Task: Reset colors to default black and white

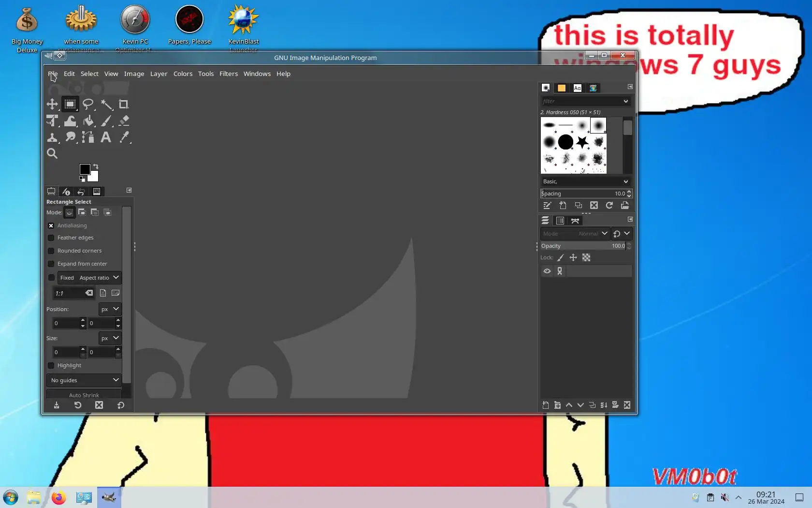Action: [82, 179]
